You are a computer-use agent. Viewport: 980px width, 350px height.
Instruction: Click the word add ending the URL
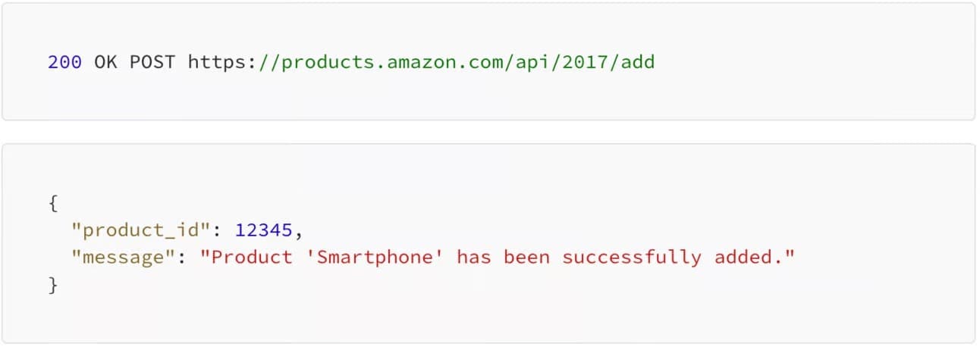[x=637, y=62]
